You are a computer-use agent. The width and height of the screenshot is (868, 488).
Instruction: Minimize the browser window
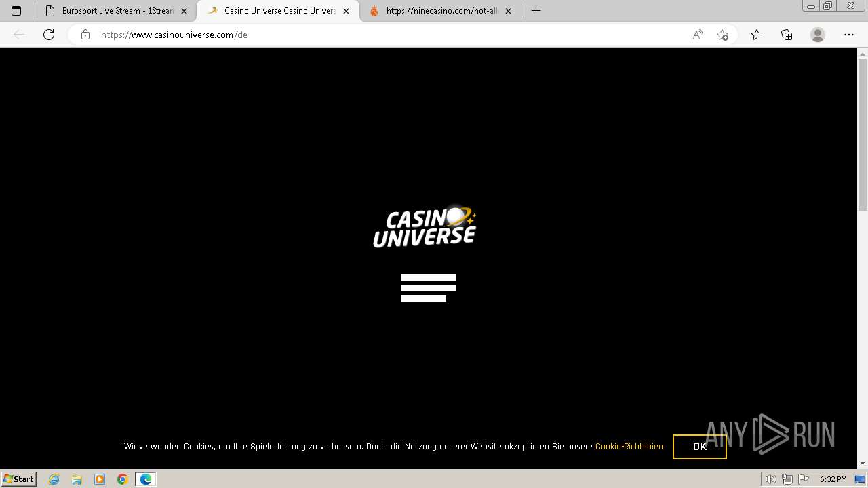coord(811,6)
